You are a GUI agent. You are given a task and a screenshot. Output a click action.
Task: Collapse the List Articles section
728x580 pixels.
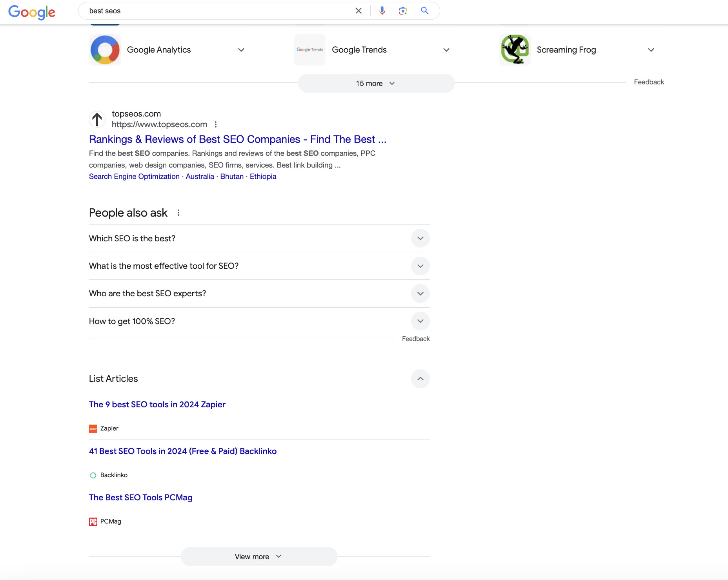pos(420,378)
